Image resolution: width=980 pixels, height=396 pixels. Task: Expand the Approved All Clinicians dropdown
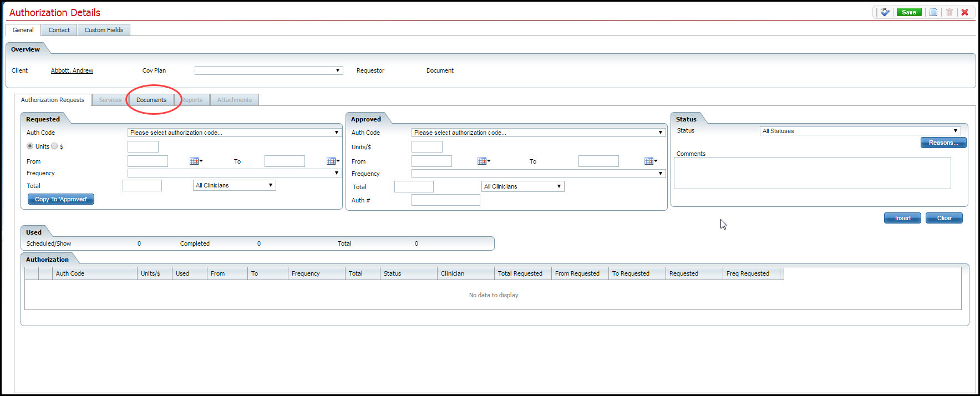point(522,186)
